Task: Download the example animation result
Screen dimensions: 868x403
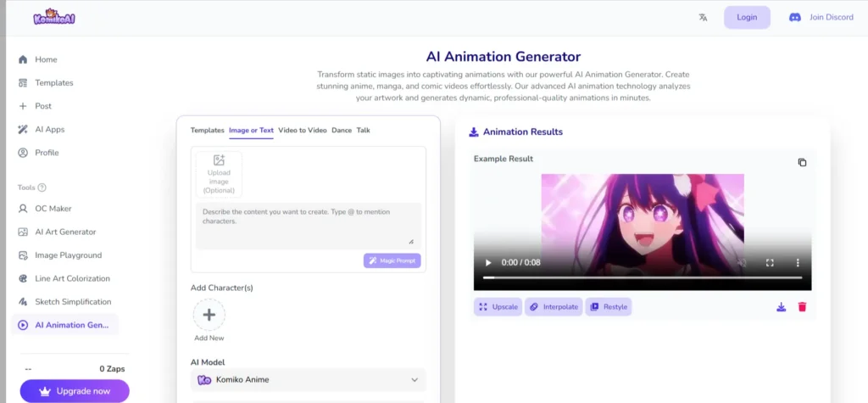Action: pyautogui.click(x=781, y=306)
